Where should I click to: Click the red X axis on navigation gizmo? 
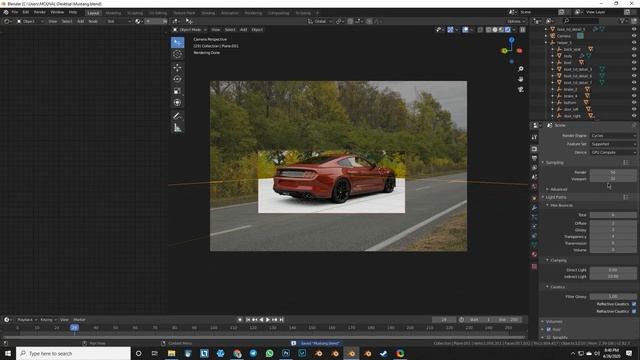pyautogui.click(x=519, y=51)
